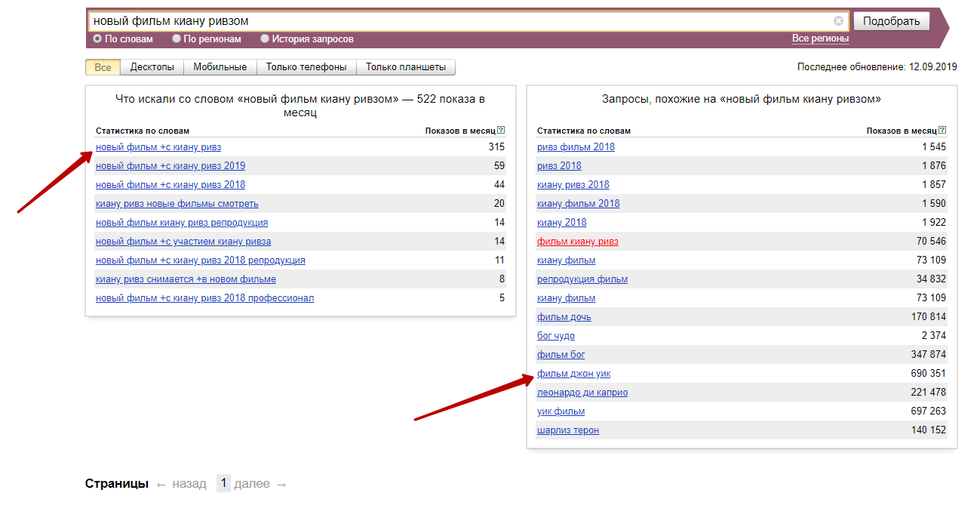This screenshot has width=980, height=530.
Task: Open query 'киану ривз новые фильмы смотреть'
Action: point(177,204)
